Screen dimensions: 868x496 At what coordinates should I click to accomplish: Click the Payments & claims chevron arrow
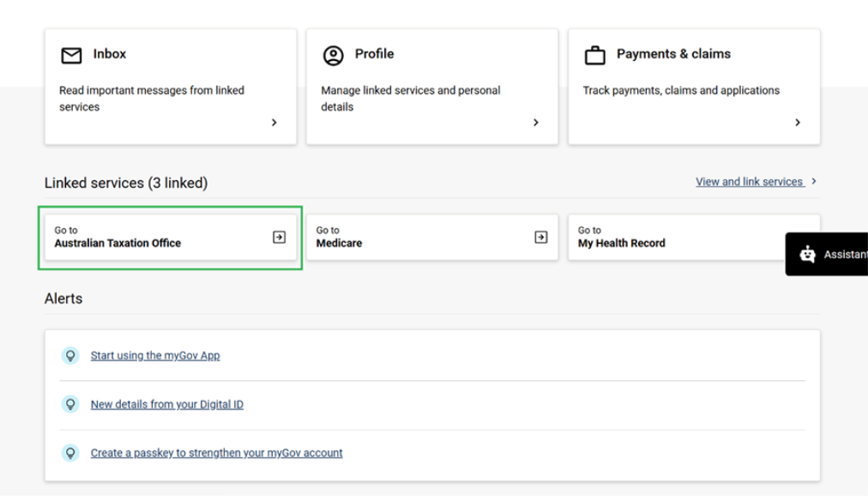pos(798,123)
